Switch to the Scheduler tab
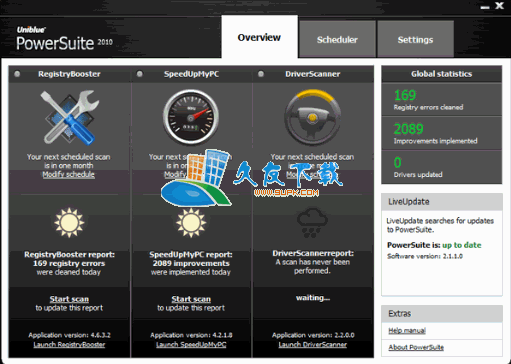 tap(337, 39)
